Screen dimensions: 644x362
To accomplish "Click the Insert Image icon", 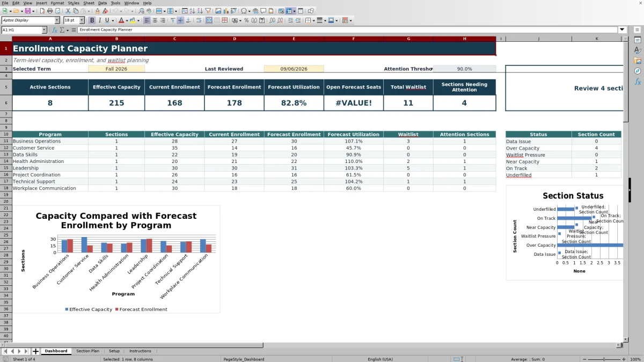I will tap(218, 11).
